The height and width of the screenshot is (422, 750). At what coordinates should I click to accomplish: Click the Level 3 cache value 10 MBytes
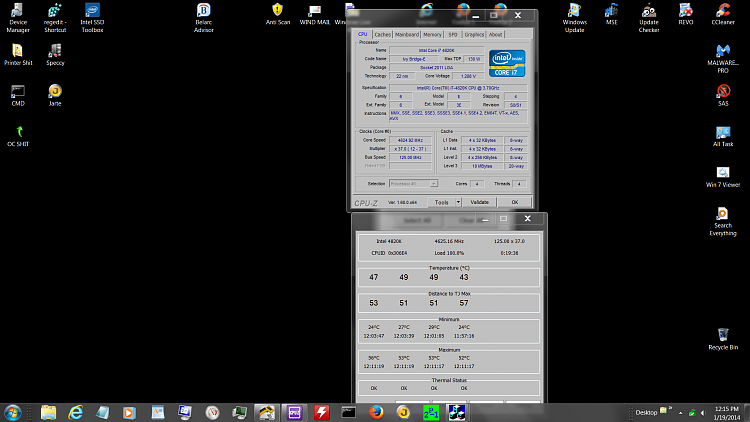(482, 166)
